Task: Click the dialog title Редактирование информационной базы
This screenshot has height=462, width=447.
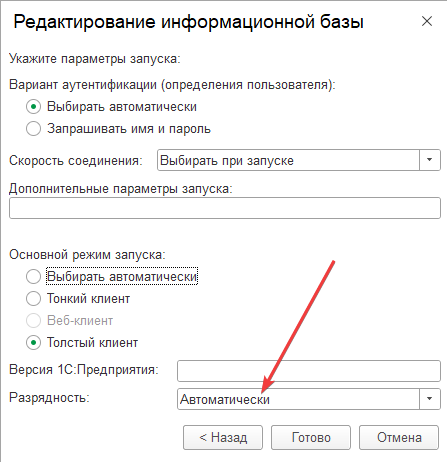Action: [188, 22]
